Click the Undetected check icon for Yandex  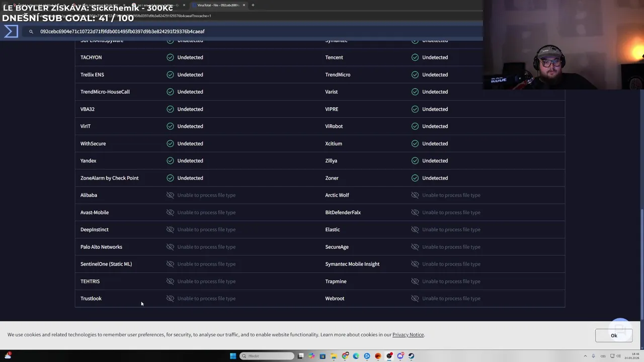click(x=170, y=161)
